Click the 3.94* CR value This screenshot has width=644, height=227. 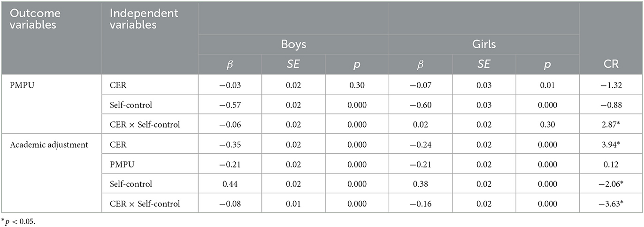(x=610, y=144)
